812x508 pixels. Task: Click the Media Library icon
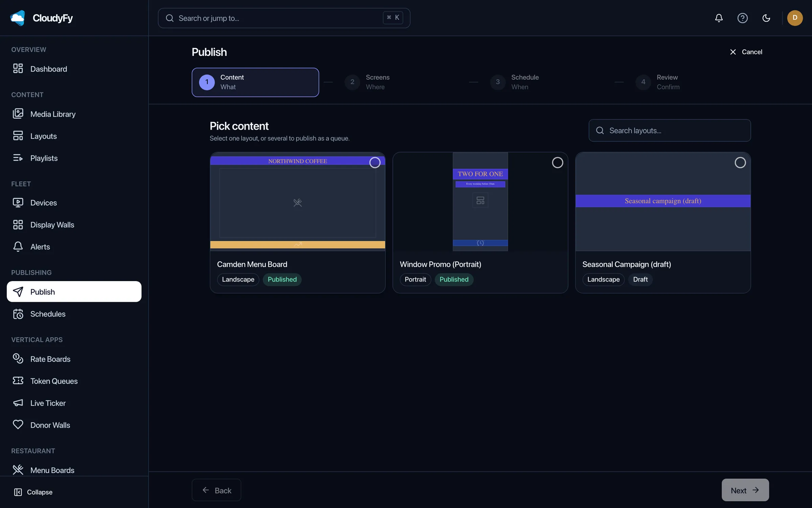click(x=18, y=114)
